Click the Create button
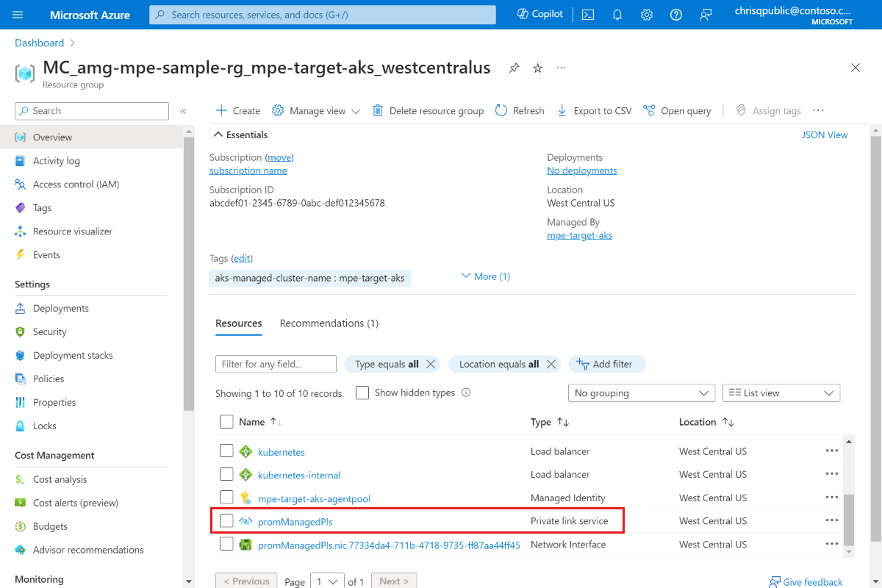Viewport: 882px width, 588px height. click(x=238, y=111)
